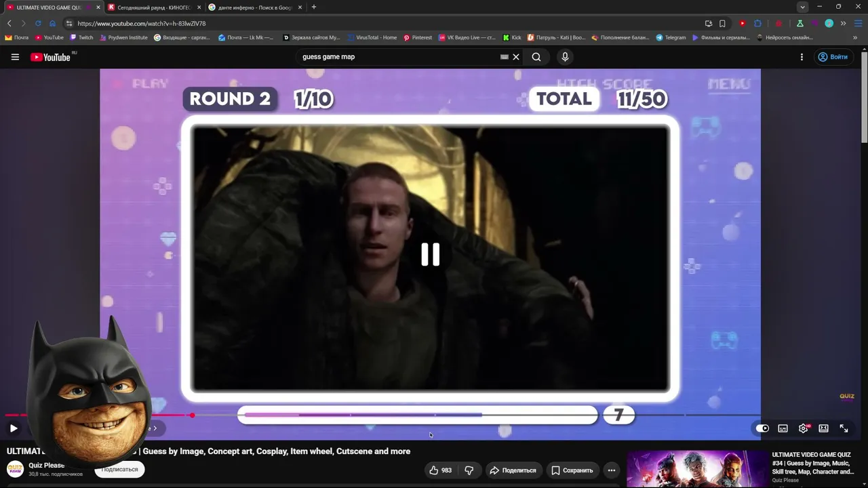This screenshot has width=868, height=488.
Task: Open browser home page
Action: (52, 23)
